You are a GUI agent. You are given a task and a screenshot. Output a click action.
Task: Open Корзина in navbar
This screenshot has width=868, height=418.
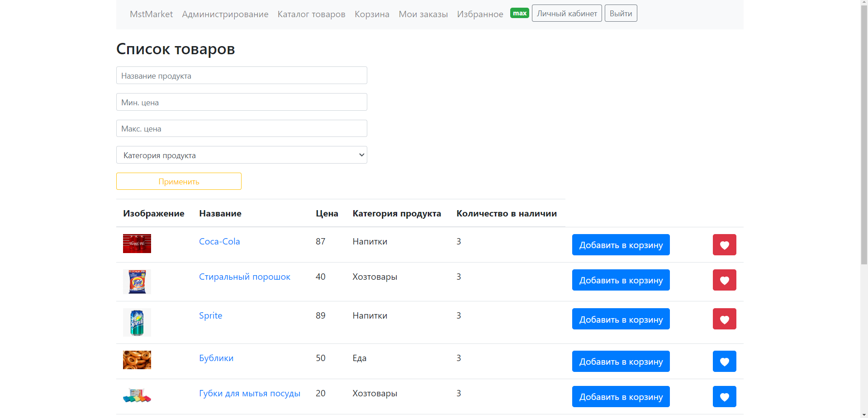coord(372,14)
